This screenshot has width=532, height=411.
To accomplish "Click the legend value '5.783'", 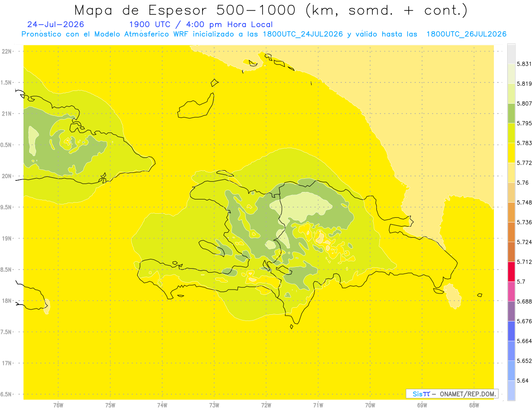I will (524, 143).
